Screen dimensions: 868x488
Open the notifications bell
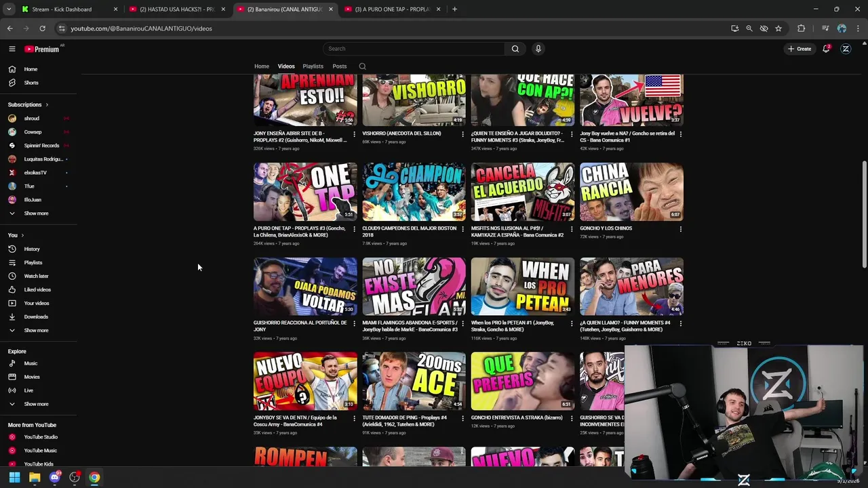click(x=826, y=49)
